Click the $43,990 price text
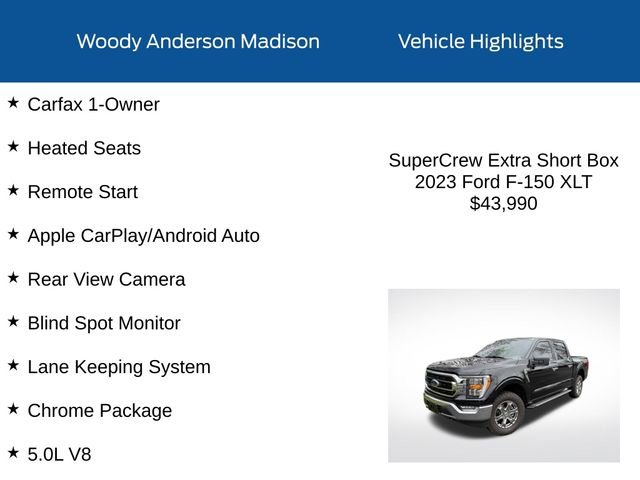Image resolution: width=640 pixels, height=480 pixels. 504,203
